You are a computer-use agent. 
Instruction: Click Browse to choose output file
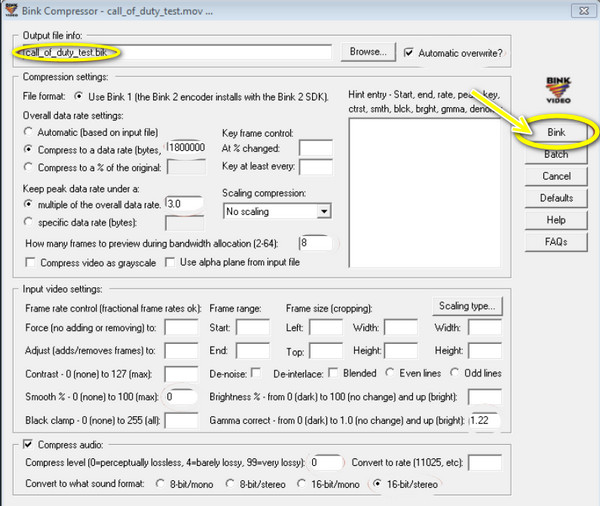point(368,52)
